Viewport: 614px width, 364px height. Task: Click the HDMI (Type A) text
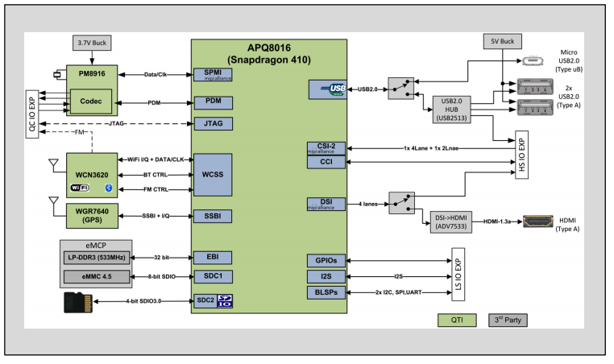click(x=567, y=225)
